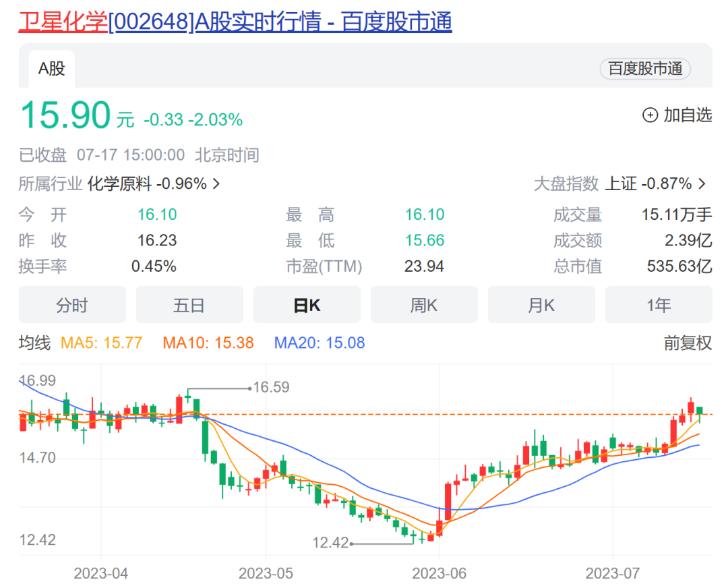Open the 前复权 adjustment selector
Screen dimensions: 728x588
pyautogui.click(x=687, y=343)
